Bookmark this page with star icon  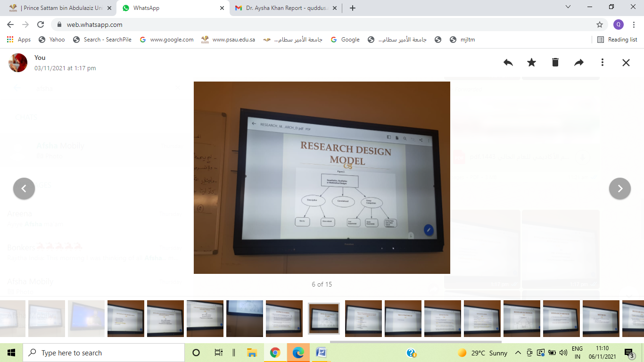tap(600, 25)
